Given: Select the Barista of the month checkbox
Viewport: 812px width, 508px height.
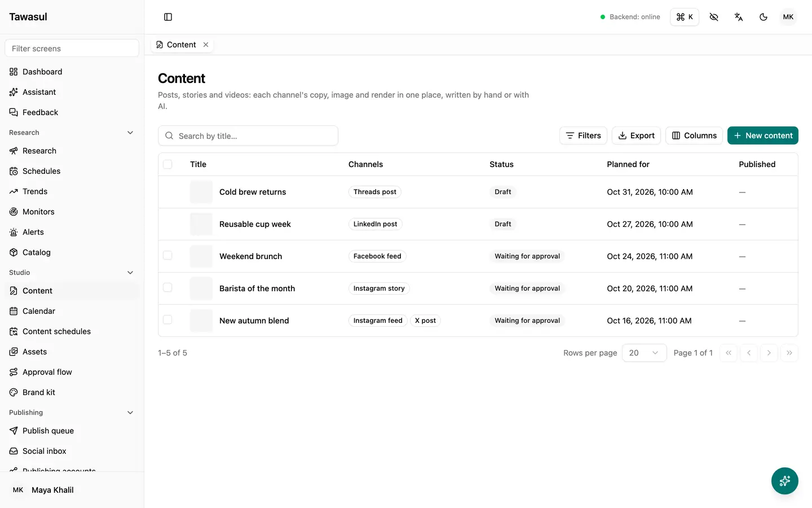Looking at the screenshot, I should click(167, 288).
